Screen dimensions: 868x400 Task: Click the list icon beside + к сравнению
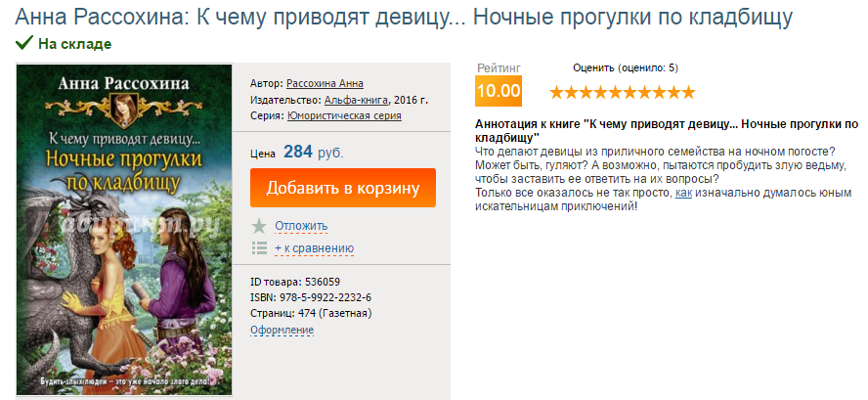259,248
